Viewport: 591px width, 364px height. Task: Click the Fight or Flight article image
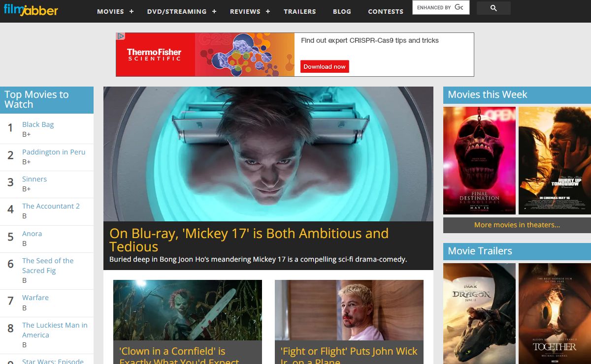tap(349, 310)
